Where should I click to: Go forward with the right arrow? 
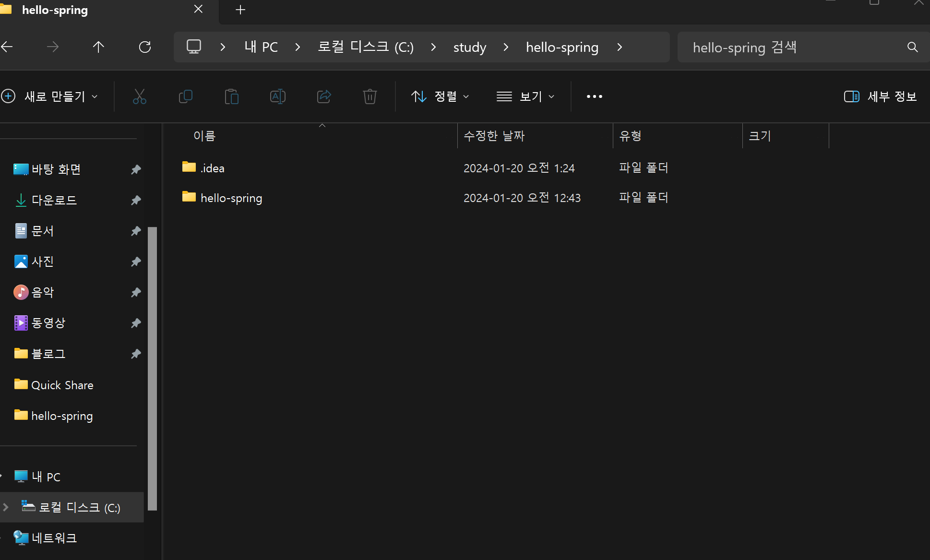click(53, 47)
